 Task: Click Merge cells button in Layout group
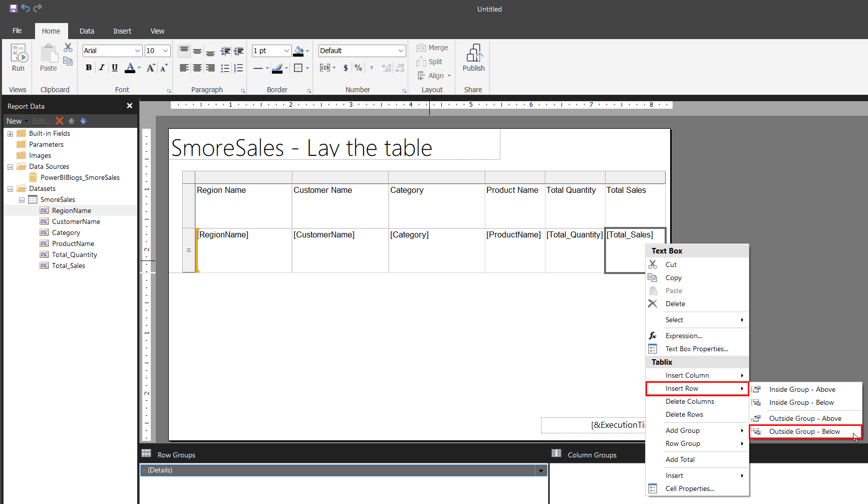pyautogui.click(x=432, y=48)
